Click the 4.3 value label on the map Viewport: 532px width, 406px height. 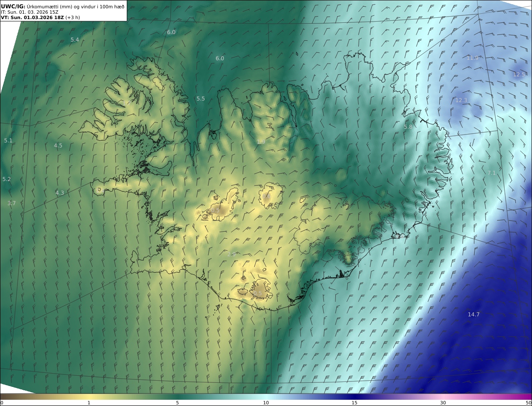(x=60, y=193)
